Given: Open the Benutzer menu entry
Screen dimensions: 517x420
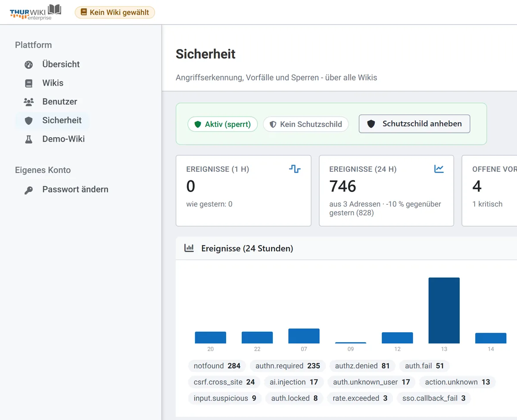Looking at the screenshot, I should [x=52, y=102].
